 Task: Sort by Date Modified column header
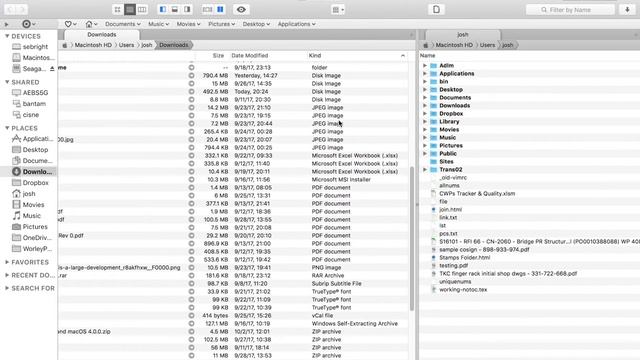pos(250,56)
